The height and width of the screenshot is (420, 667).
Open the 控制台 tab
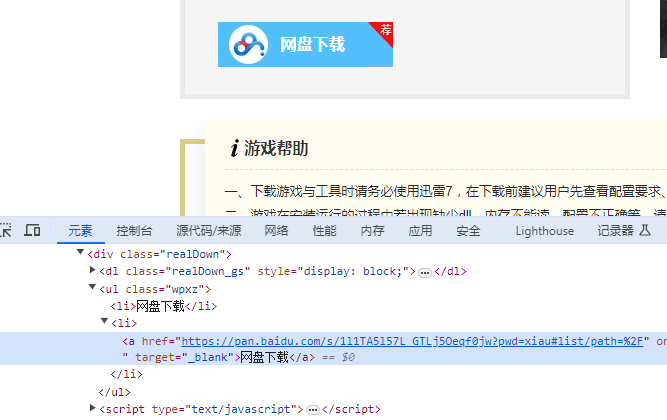coord(134,231)
